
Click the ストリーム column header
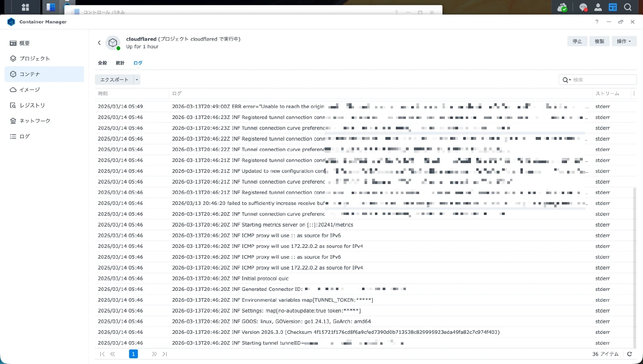(x=611, y=93)
